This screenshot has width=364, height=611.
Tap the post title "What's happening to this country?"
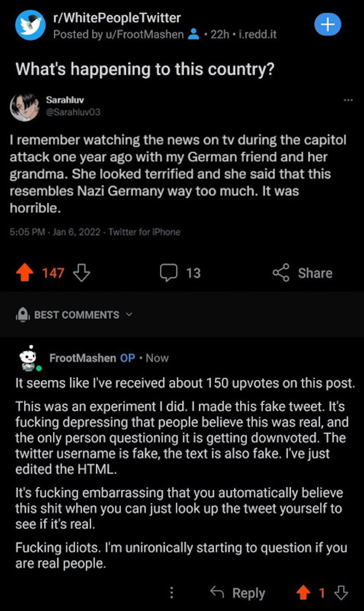[x=145, y=69]
